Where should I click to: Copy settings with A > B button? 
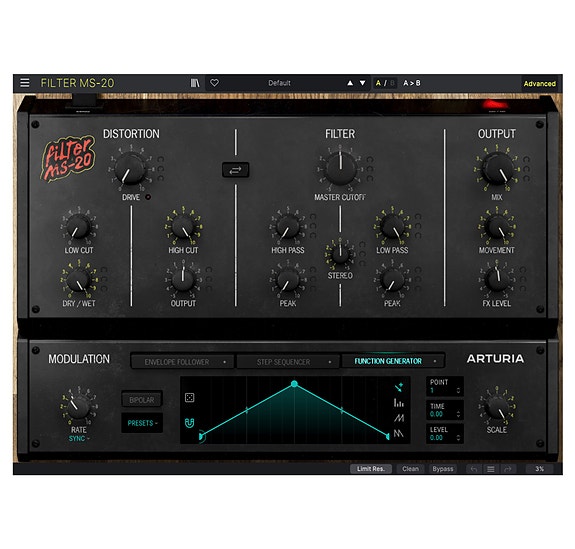tap(412, 83)
